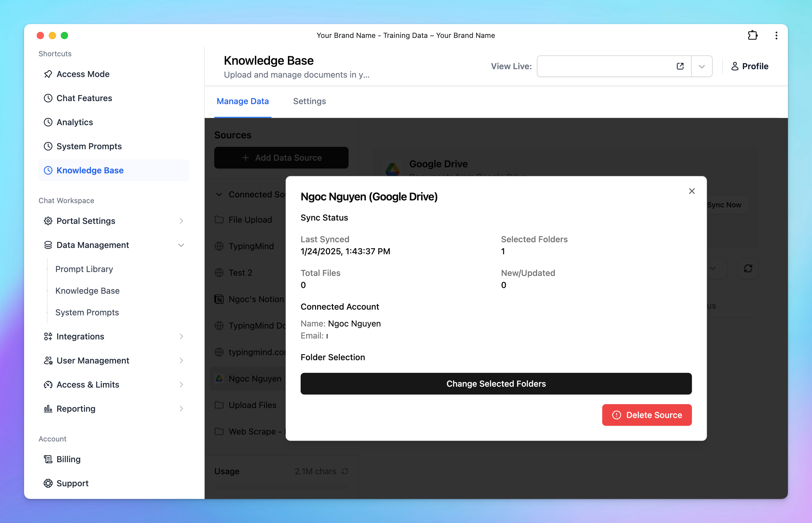Click the User Management icon
This screenshot has height=523, width=812.
pyautogui.click(x=48, y=361)
